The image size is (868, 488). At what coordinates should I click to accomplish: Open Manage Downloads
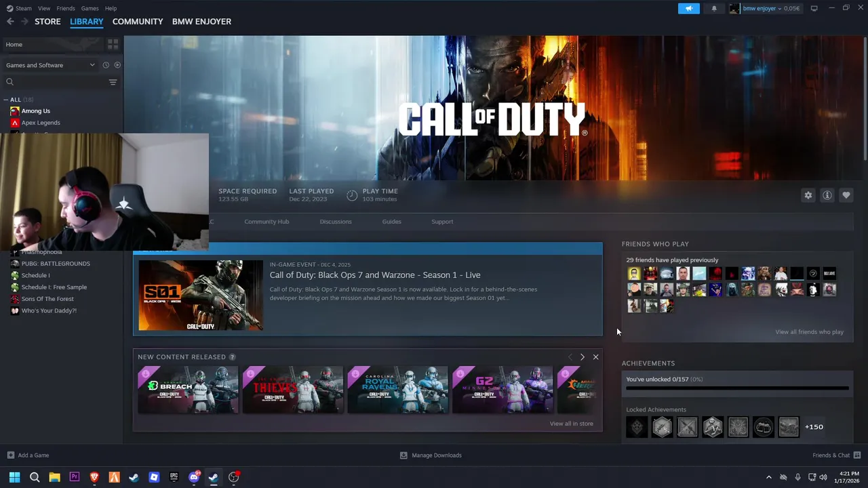pyautogui.click(x=431, y=455)
